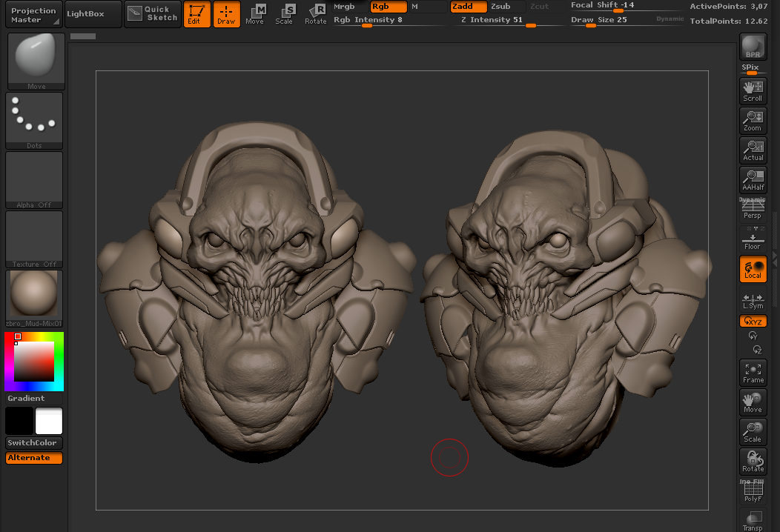Toggle the Floor grid icon
This screenshot has height=532, width=780.
tap(753, 239)
